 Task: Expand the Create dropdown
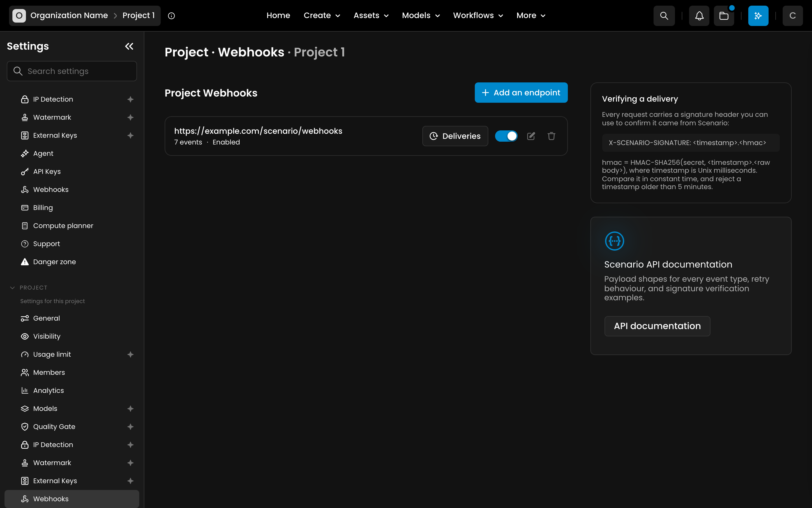[x=322, y=16]
